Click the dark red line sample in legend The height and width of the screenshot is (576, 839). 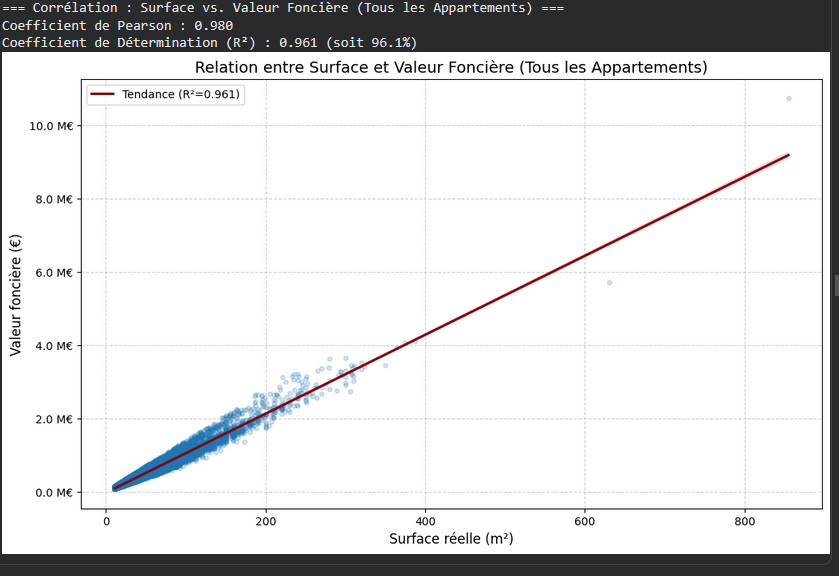103,95
